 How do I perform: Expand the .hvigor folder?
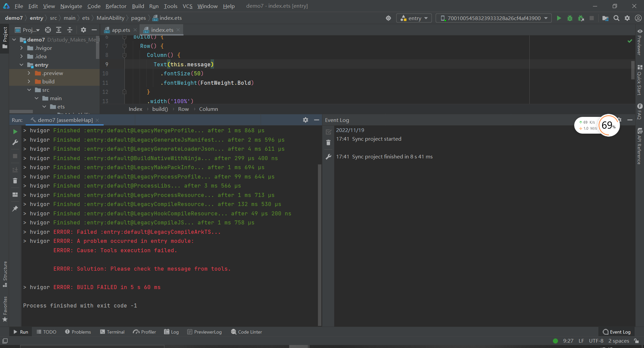(22, 48)
